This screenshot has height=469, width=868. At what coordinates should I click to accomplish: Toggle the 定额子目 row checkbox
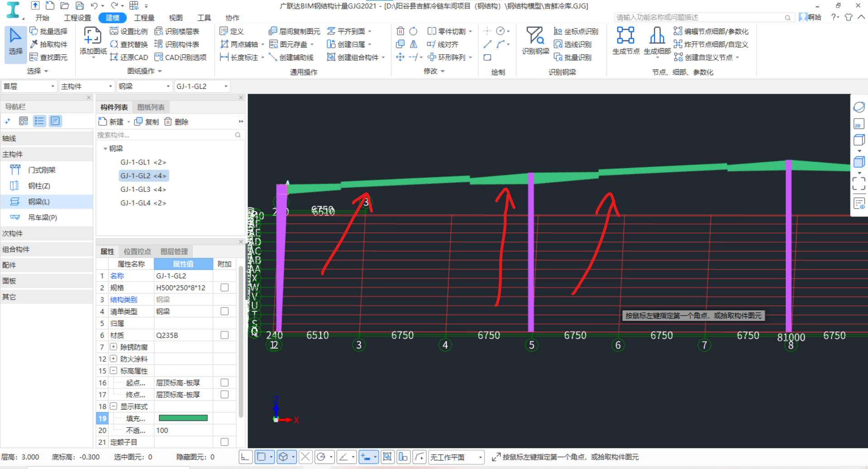[224, 442]
